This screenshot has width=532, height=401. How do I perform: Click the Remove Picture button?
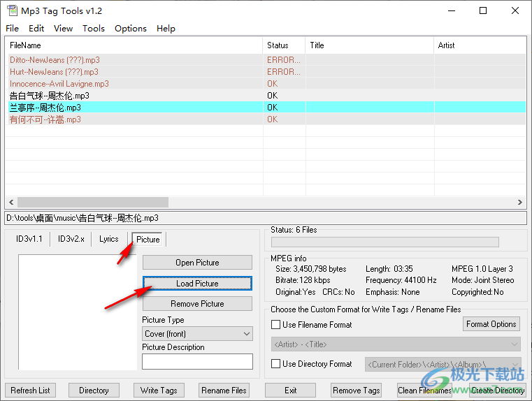(x=197, y=304)
